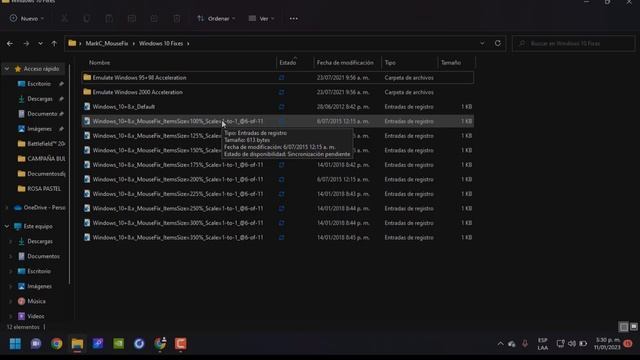Viewport: 640px width, 360px height.
Task: Click the Copy toolbar icon
Action: pyautogui.click(x=87, y=19)
